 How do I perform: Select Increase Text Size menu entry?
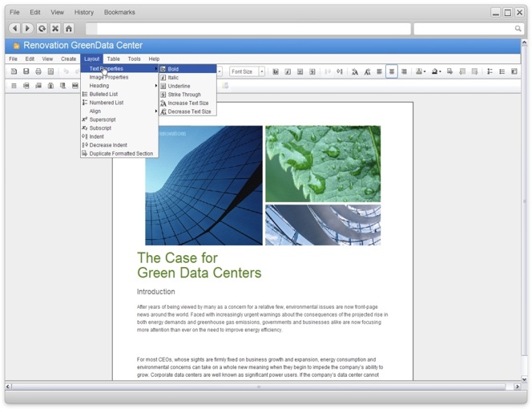pos(187,103)
